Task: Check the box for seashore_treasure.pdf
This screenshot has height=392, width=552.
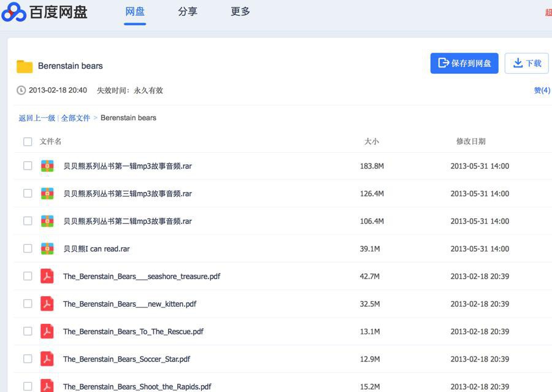Action: tap(28, 276)
